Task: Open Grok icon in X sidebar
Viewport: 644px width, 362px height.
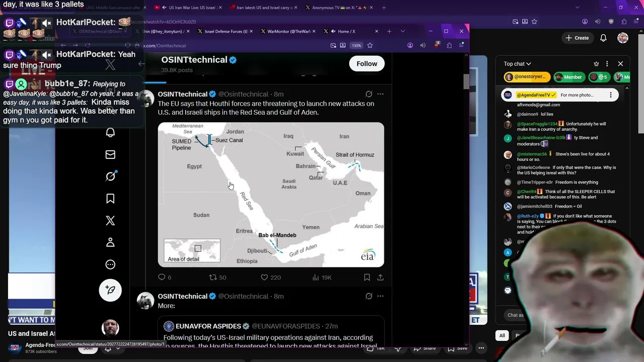Action: (110, 176)
